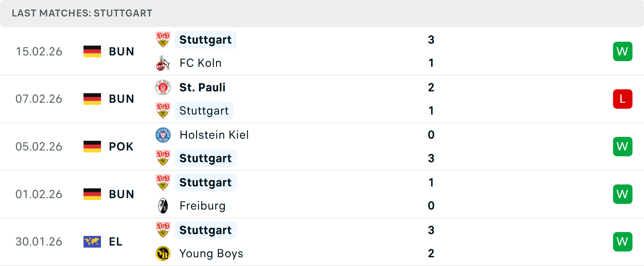Click the Europa League flag icon
Image resolution: width=644 pixels, height=266 pixels.
tap(92, 242)
